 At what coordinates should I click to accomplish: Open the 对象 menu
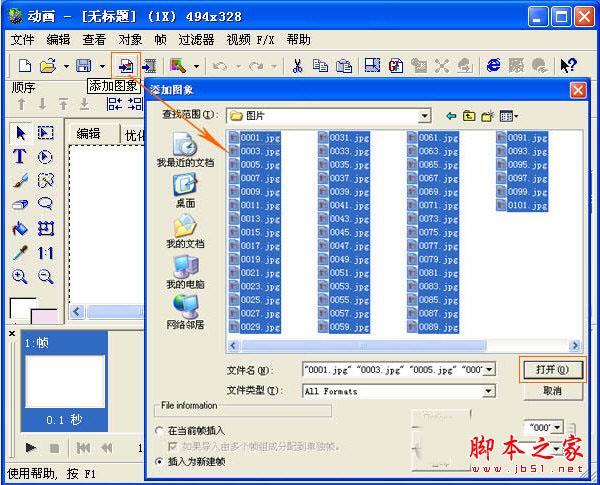[130, 39]
